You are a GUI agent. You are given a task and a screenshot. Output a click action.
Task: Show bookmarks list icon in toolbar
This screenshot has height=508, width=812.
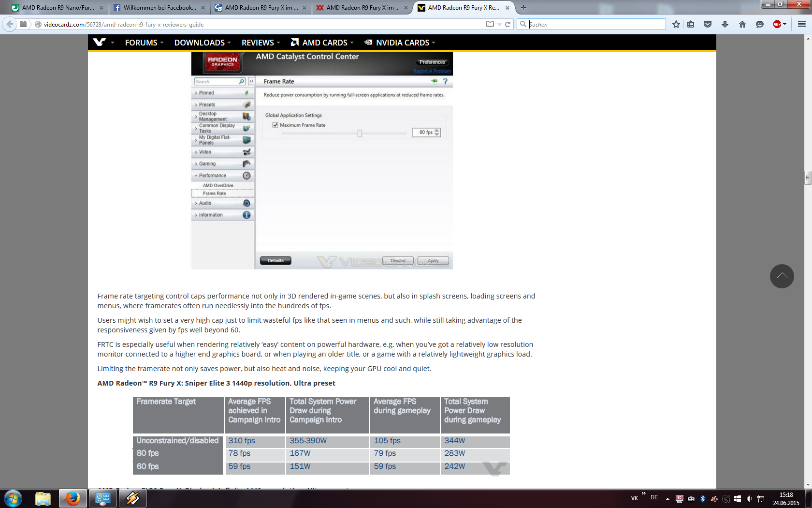(691, 24)
